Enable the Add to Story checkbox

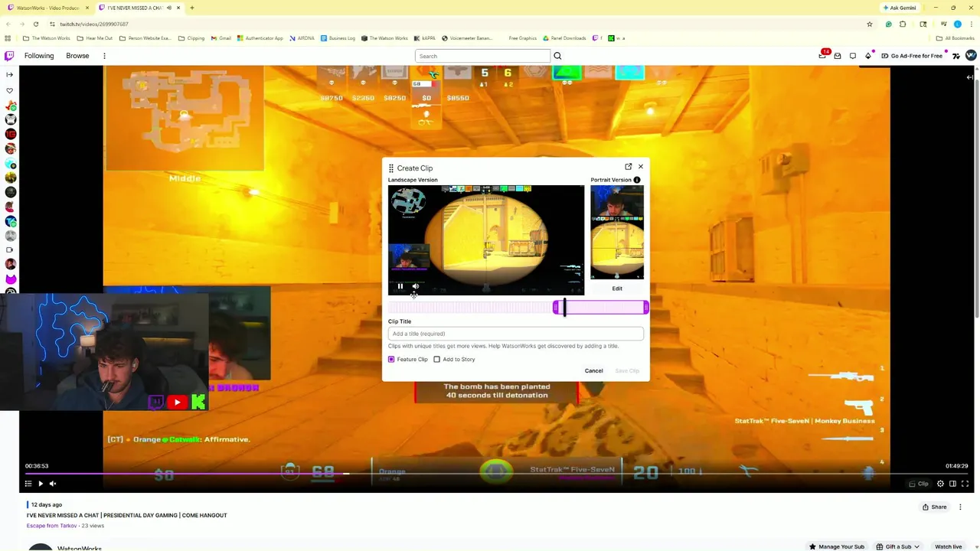[437, 359]
